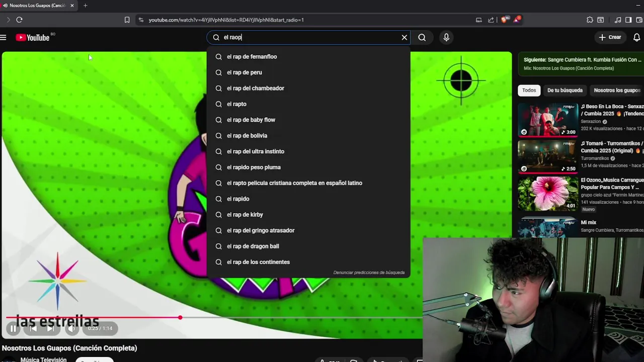Select the Todos filter chip
Image resolution: width=644 pixels, height=362 pixels.
(529, 90)
